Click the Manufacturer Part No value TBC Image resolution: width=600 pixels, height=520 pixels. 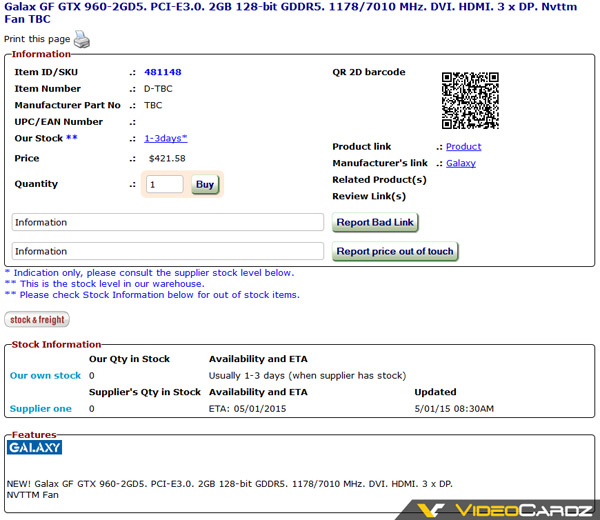pos(153,105)
